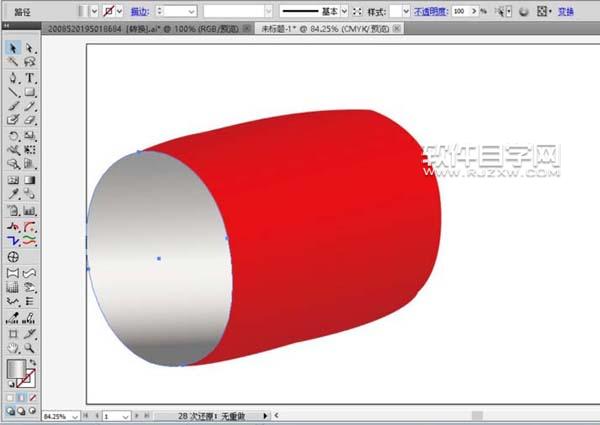Collapse the toolbox panel with double-arrow
Screen dimensions: 600x425
(x=7, y=26)
